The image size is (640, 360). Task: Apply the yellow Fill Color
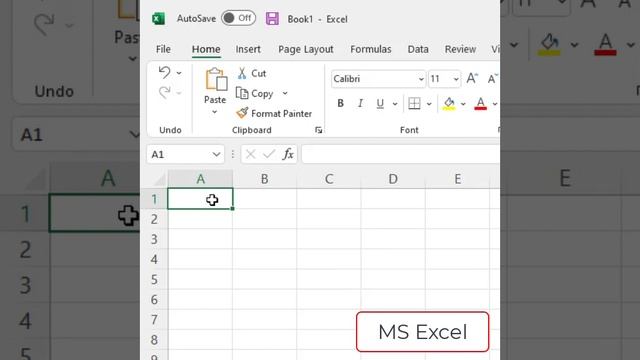(449, 104)
